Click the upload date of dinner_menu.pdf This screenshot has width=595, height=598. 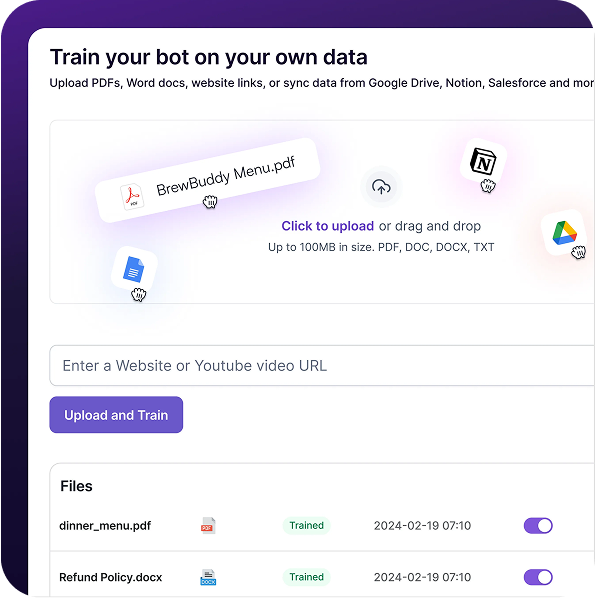click(x=422, y=526)
